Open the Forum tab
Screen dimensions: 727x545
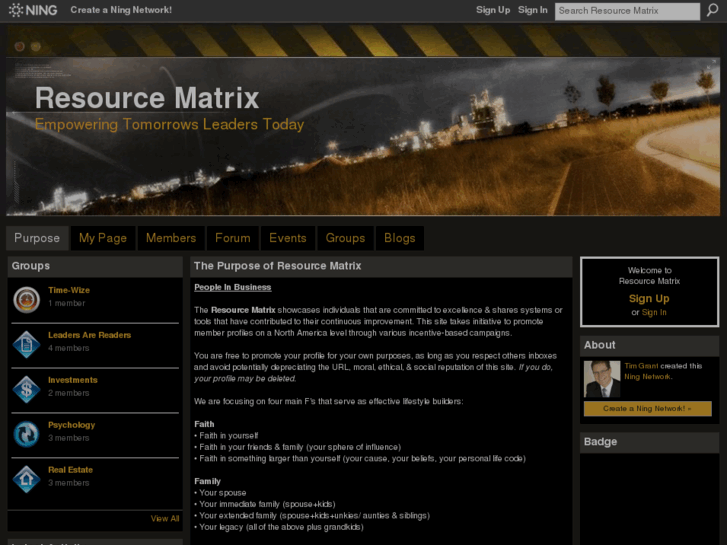[232, 238]
